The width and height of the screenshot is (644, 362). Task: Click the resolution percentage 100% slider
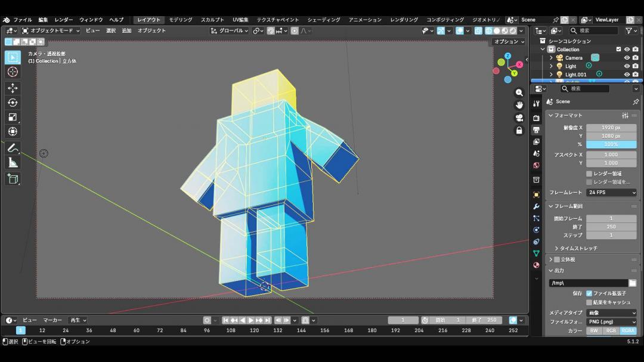611,144
